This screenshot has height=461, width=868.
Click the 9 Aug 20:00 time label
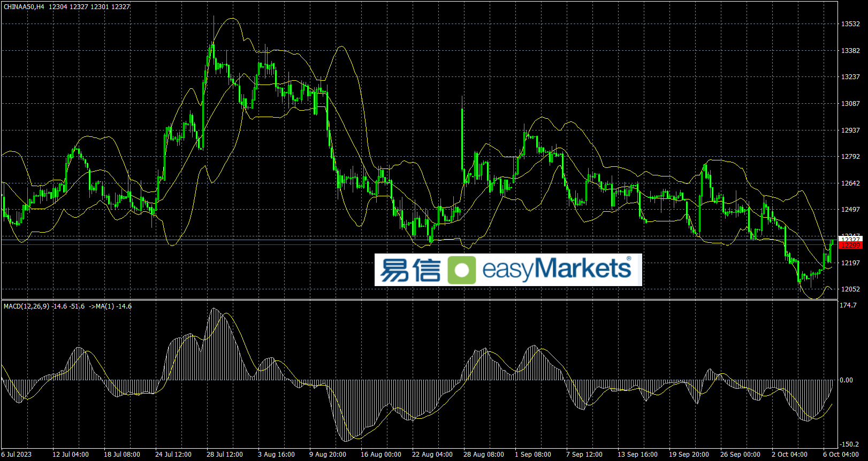[328, 455]
